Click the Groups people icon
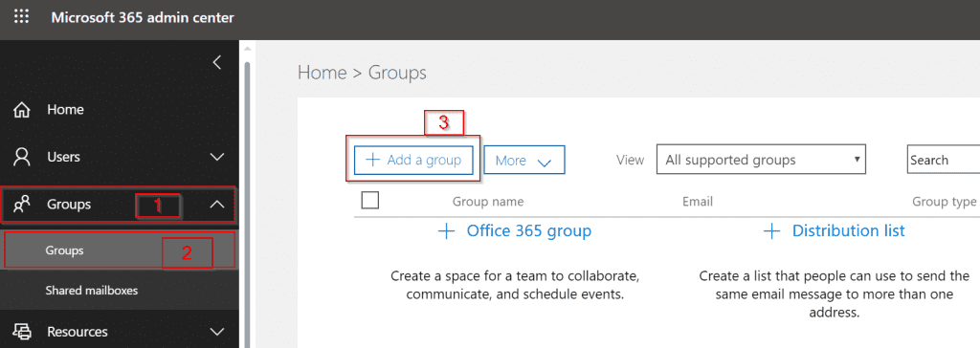Image resolution: width=980 pixels, height=348 pixels. [22, 205]
